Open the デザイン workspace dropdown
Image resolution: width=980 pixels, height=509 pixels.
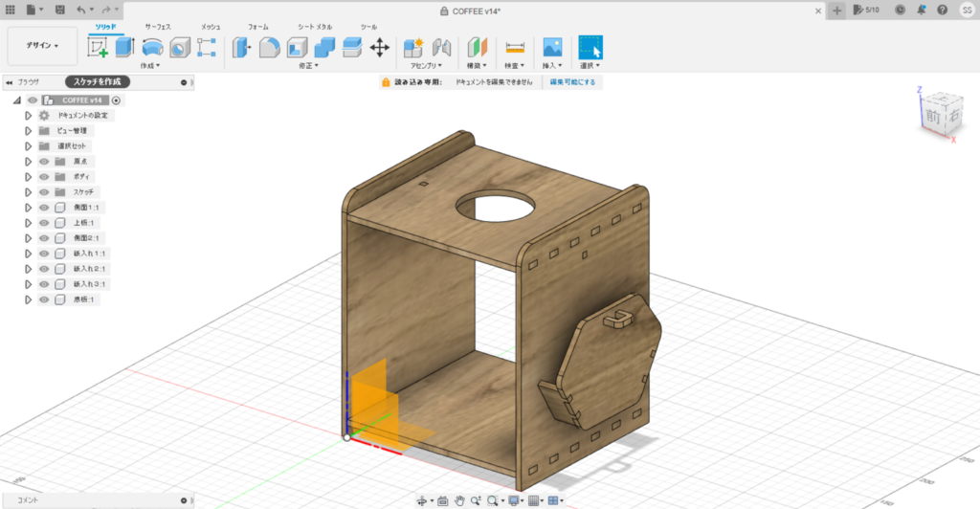click(x=41, y=45)
